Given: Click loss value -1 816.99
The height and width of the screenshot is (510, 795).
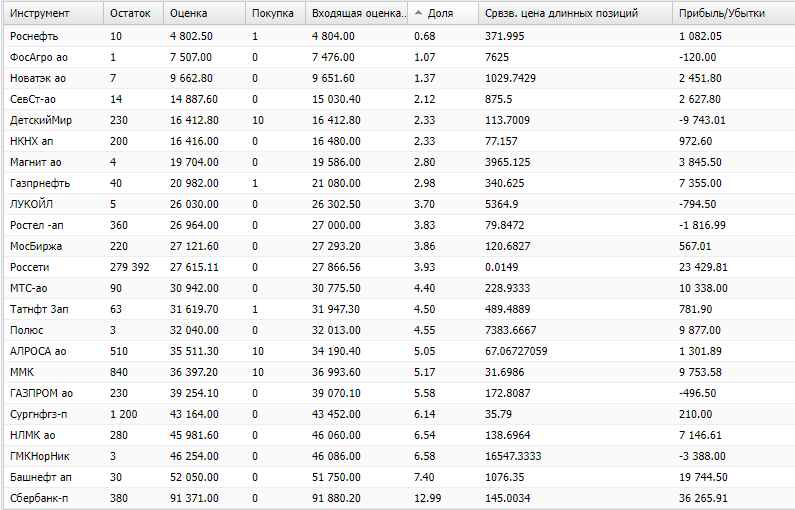Looking at the screenshot, I should (x=702, y=226).
